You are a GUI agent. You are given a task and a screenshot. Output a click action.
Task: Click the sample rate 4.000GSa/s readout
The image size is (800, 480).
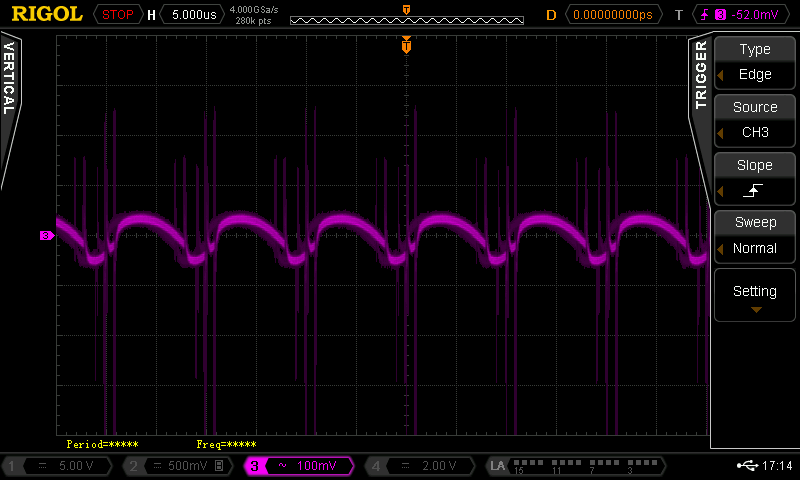[254, 9]
